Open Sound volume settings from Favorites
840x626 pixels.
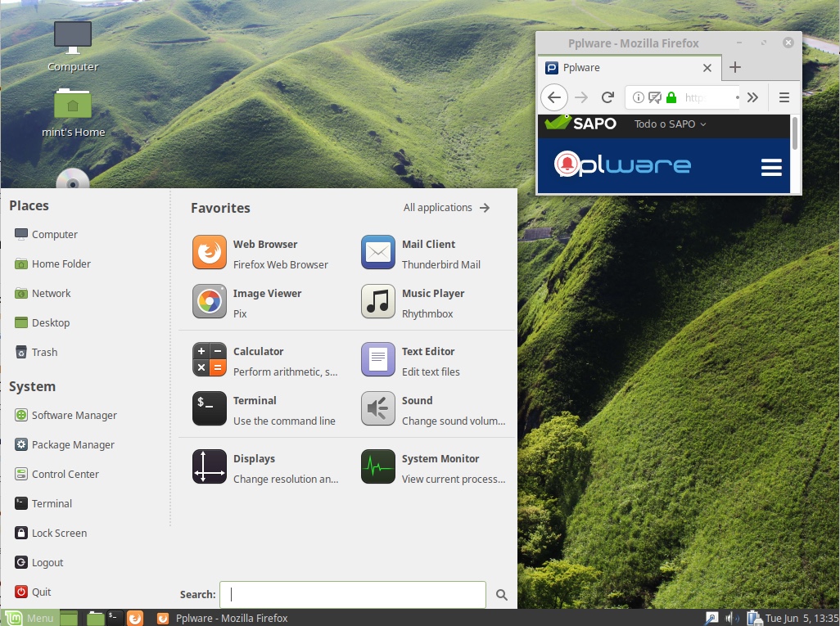point(377,408)
